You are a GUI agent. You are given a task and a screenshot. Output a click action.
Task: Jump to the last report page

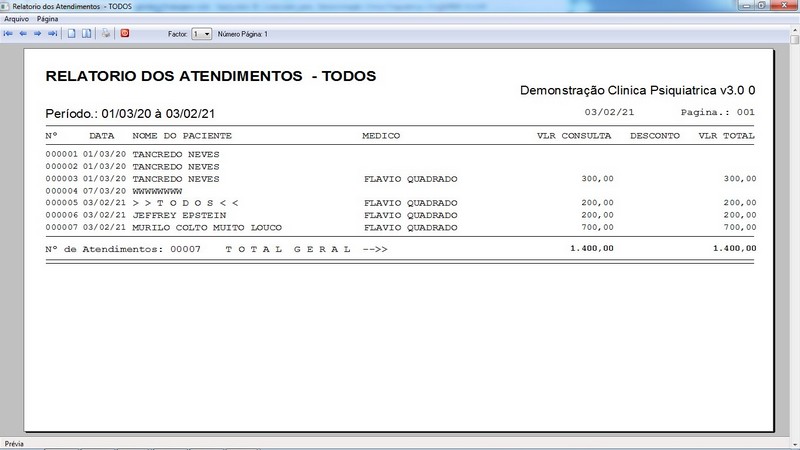(x=53, y=33)
